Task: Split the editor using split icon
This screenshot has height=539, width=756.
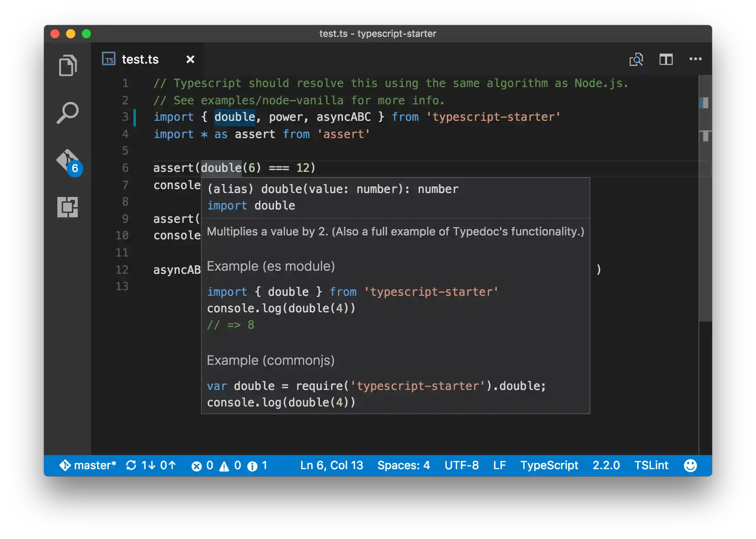Action: [x=666, y=59]
